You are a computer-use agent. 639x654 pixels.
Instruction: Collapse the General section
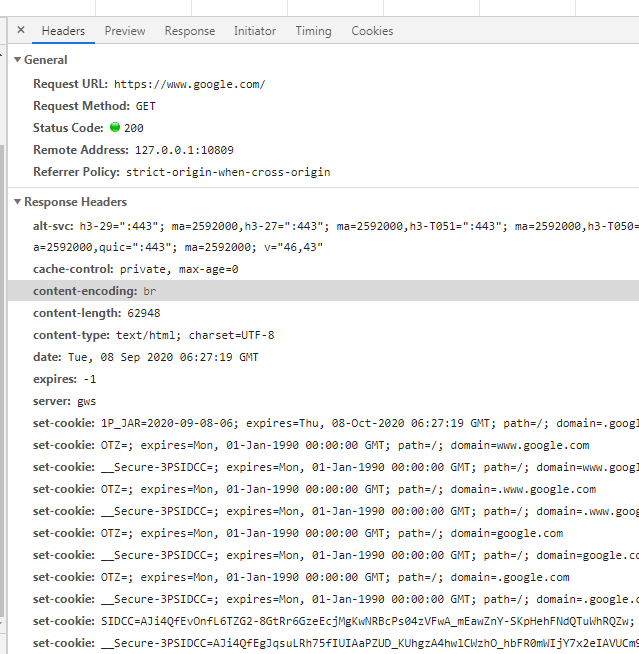pos(17,60)
